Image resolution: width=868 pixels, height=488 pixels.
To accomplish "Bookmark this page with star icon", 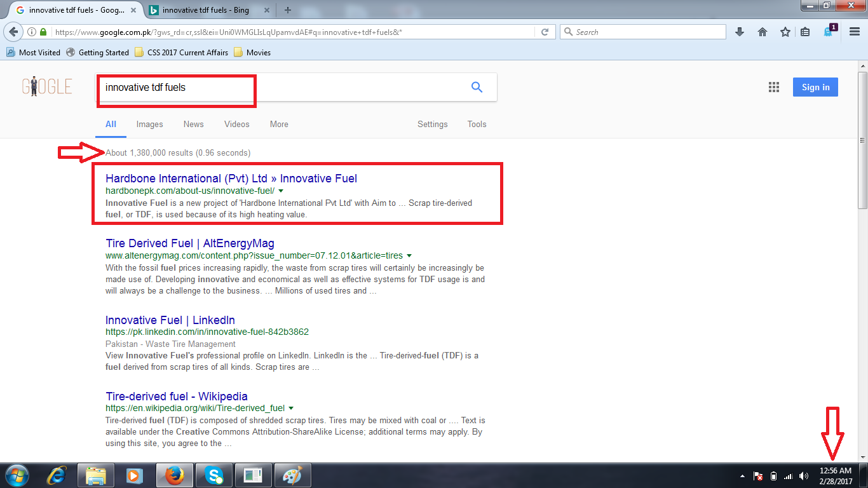I will (785, 32).
